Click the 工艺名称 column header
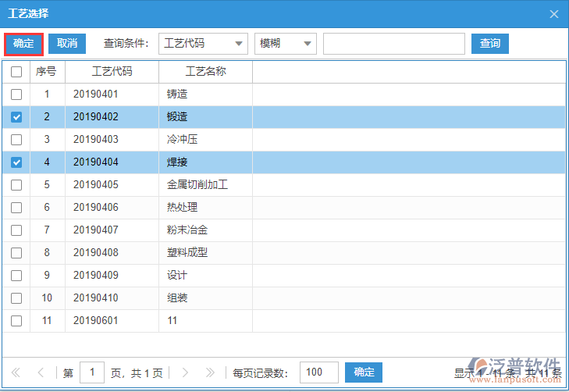 tap(205, 72)
